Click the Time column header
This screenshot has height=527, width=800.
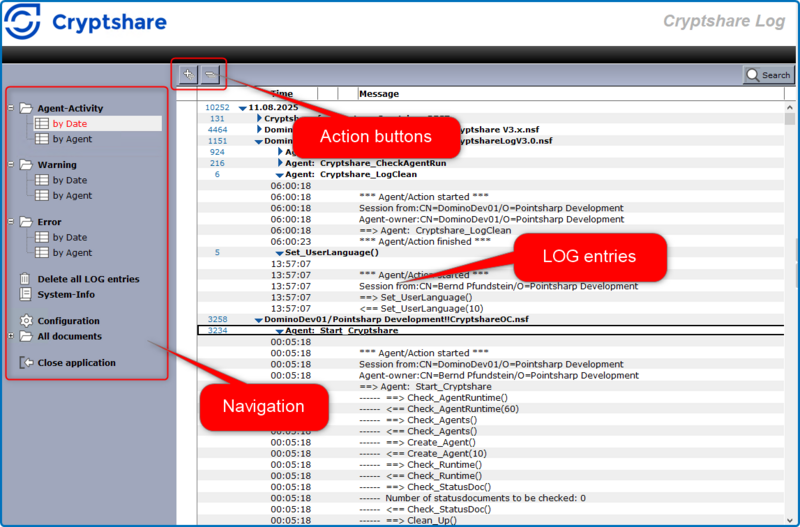click(281, 94)
